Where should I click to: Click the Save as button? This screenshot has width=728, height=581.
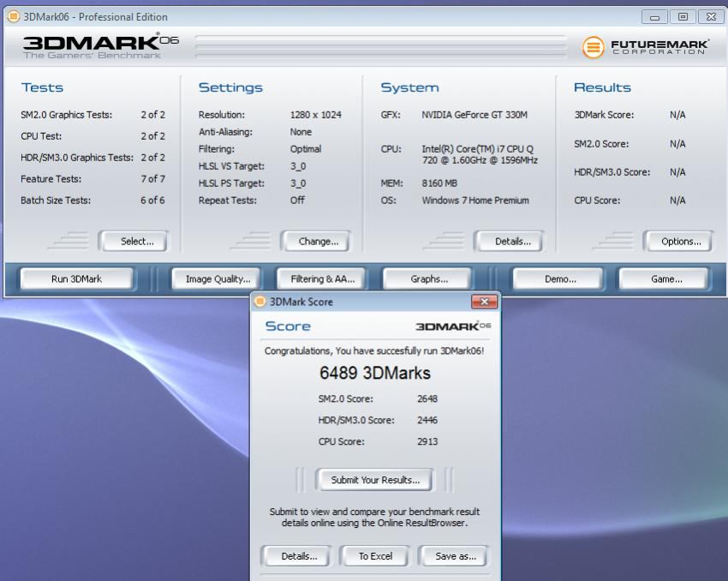pyautogui.click(x=454, y=556)
